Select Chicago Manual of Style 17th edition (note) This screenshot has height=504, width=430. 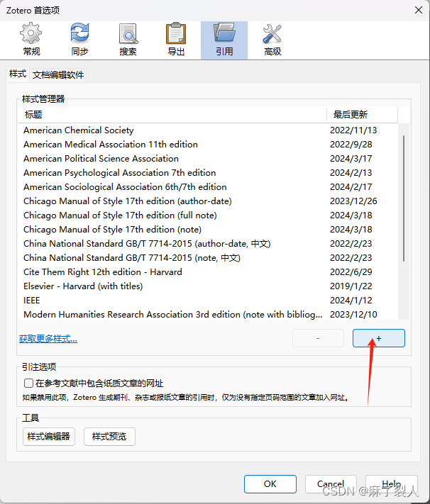pos(208,229)
